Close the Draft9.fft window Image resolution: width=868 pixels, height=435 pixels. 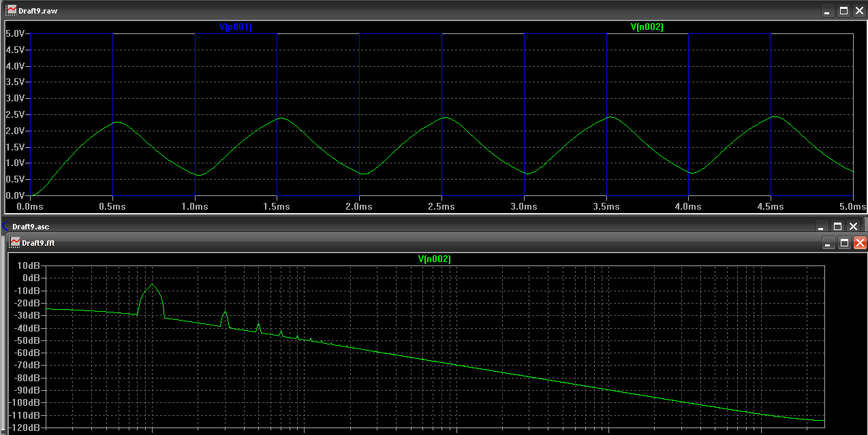click(x=860, y=242)
